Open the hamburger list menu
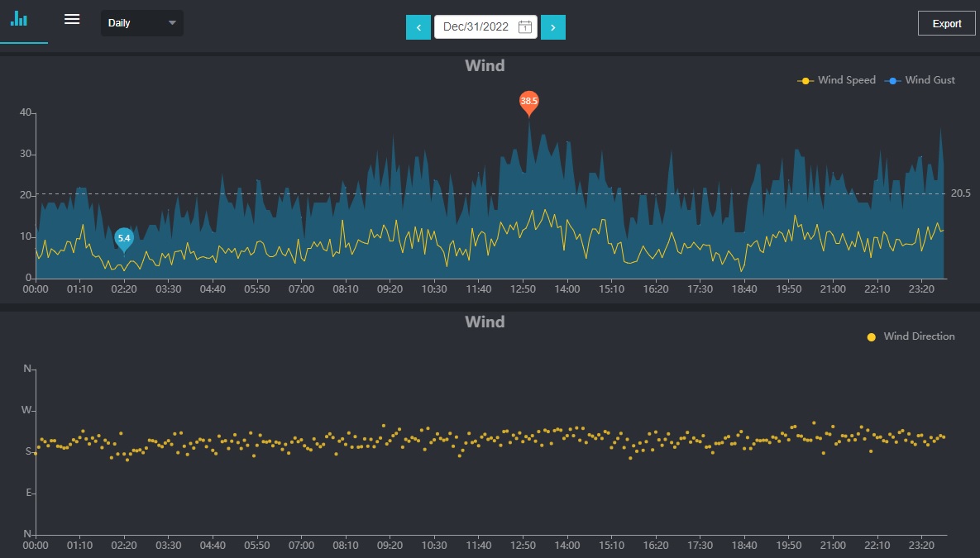 [72, 20]
